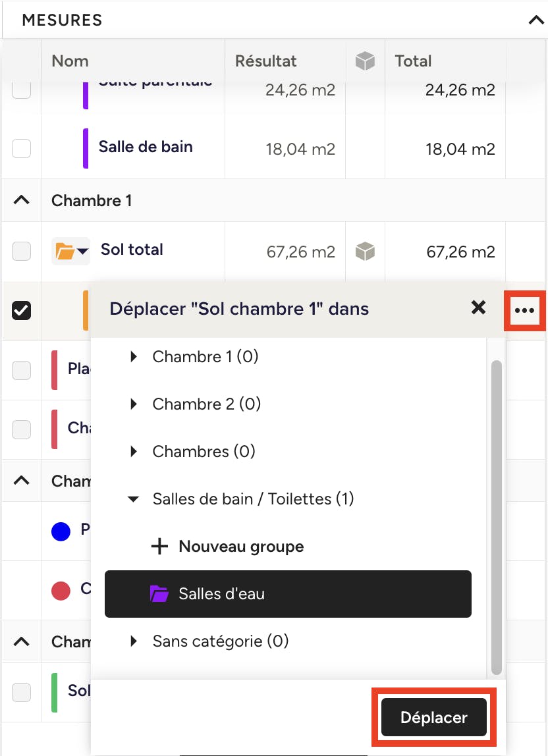
Task: Check the Salle de bain row checkbox
Action: click(x=22, y=149)
